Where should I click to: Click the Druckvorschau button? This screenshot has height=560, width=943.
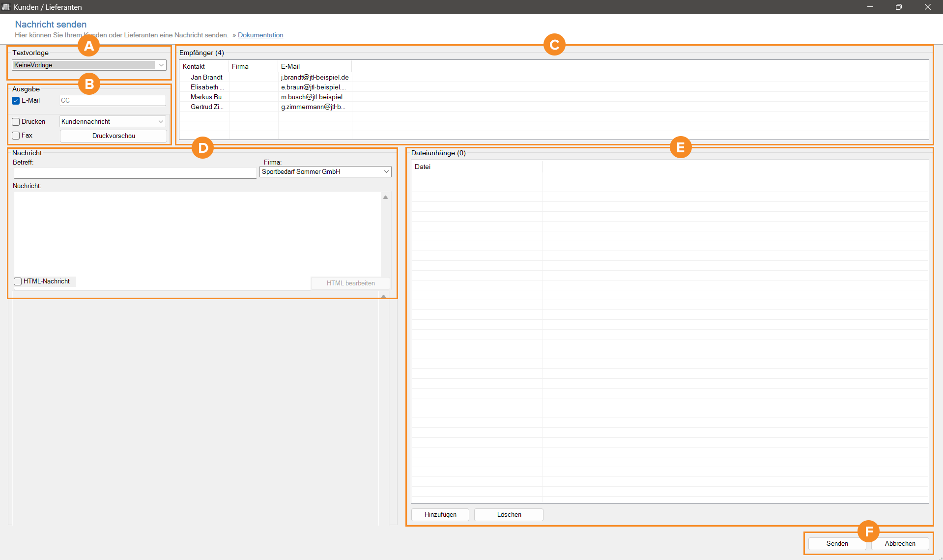pyautogui.click(x=113, y=136)
